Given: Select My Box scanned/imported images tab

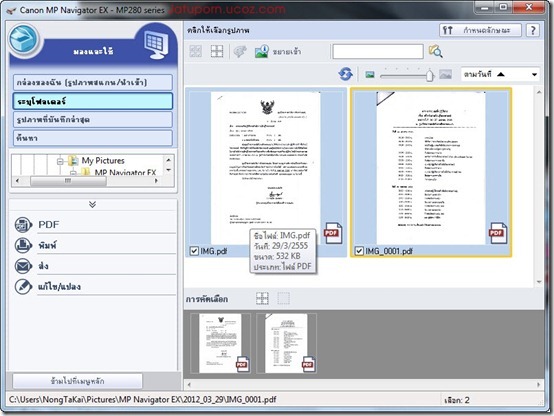Looking at the screenshot, I should pos(93,82).
